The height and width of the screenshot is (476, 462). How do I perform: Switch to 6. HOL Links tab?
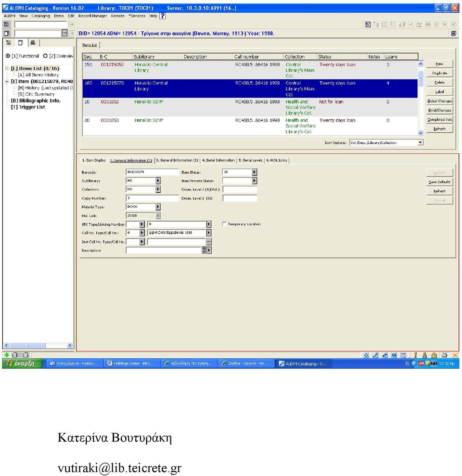point(277,160)
